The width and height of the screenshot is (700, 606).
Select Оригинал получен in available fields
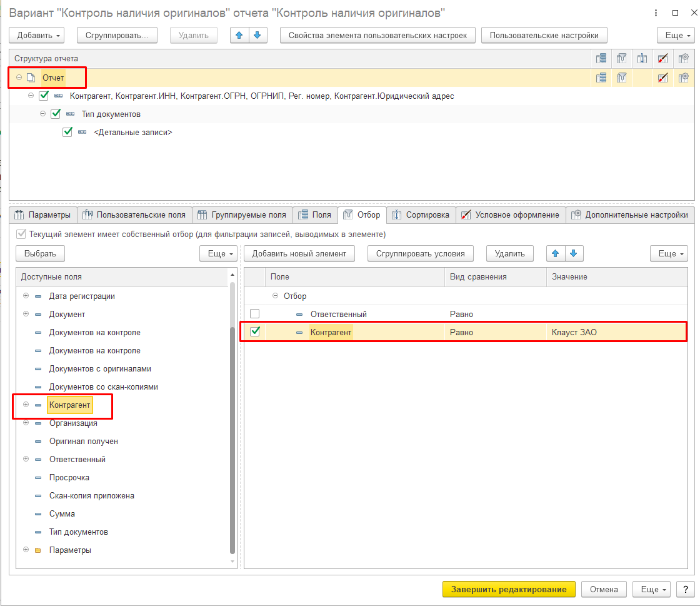(84, 442)
